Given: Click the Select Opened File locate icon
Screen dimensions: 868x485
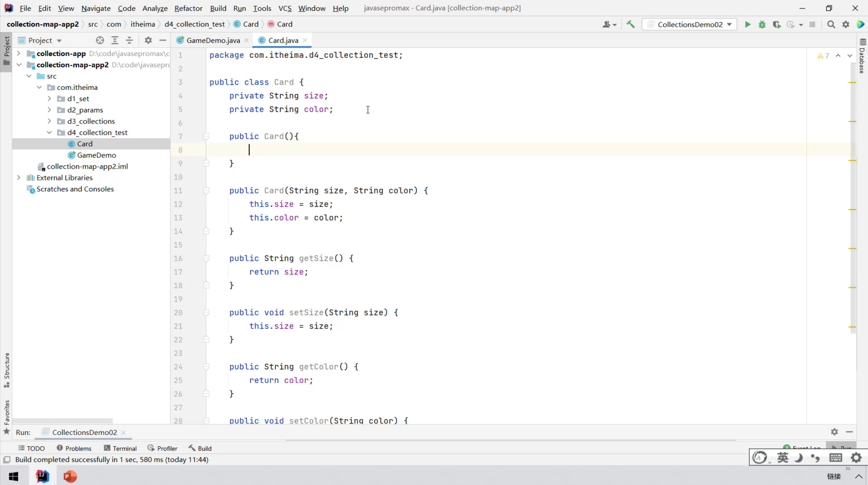Looking at the screenshot, I should pos(100,40).
